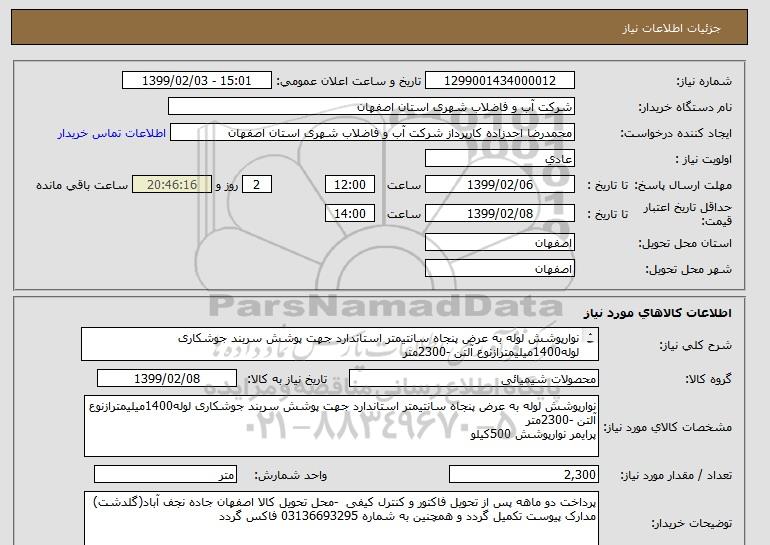770x545 pixels.
Task: Click the label تاریخ و ساعت اعلان عمومی
Action: click(349, 81)
